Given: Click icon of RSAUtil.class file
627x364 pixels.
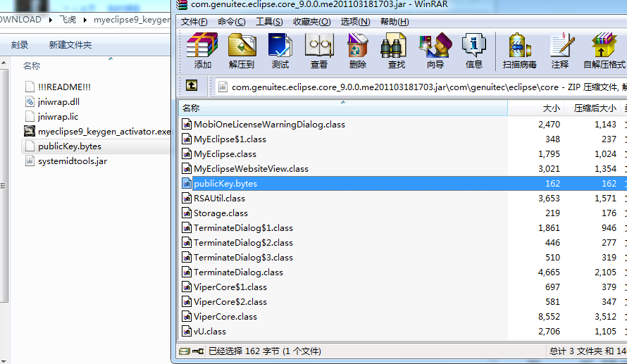Looking at the screenshot, I should click(x=187, y=198).
